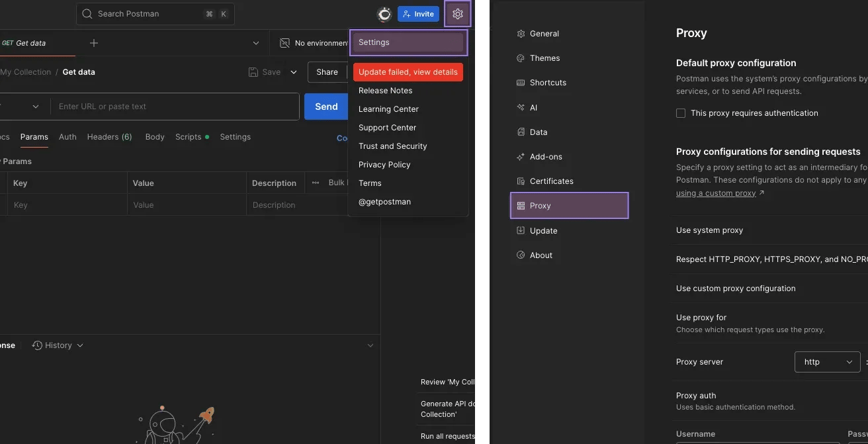Image resolution: width=868 pixels, height=444 pixels.
Task: Click 'Update failed, view details' button
Action: point(408,72)
